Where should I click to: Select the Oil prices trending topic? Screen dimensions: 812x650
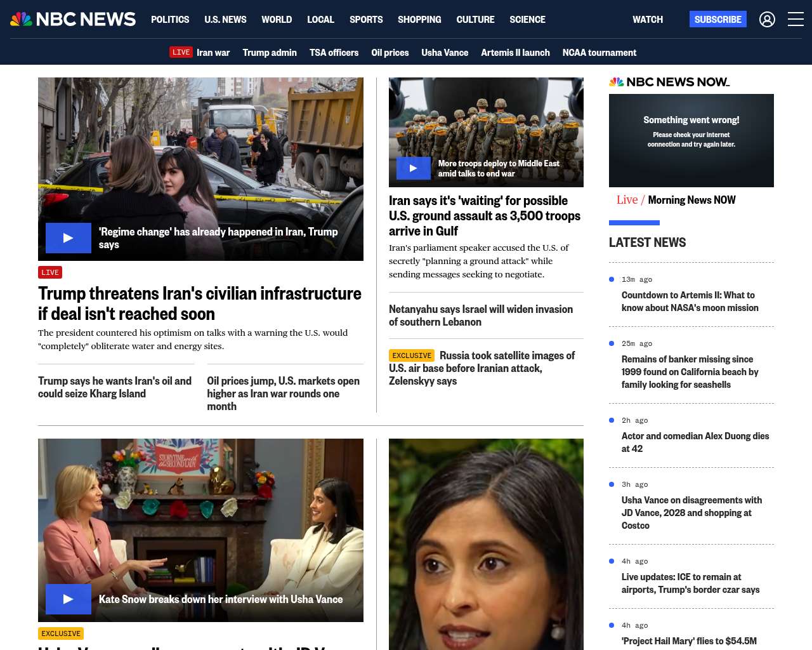[x=390, y=53]
